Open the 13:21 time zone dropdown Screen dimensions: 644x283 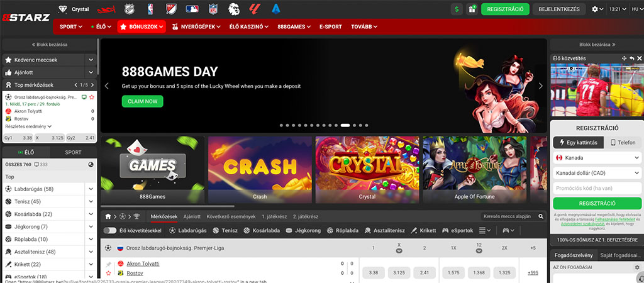tap(618, 9)
